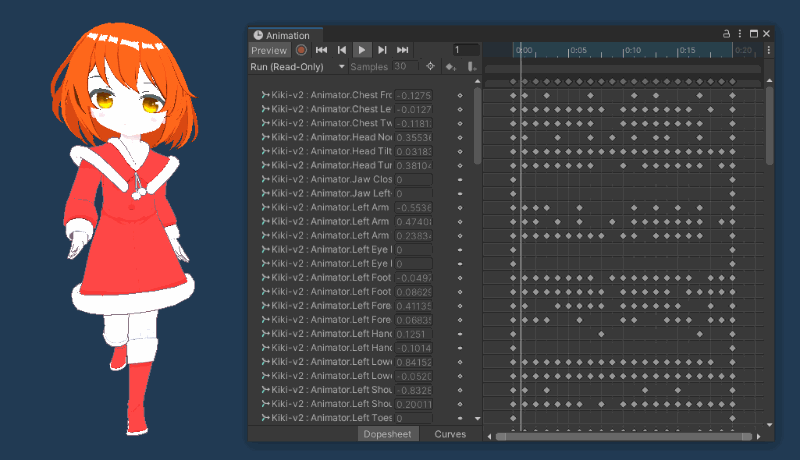Click the Chest Fr value field showing -0.1275
Screen dimensions: 800x460
413,95
